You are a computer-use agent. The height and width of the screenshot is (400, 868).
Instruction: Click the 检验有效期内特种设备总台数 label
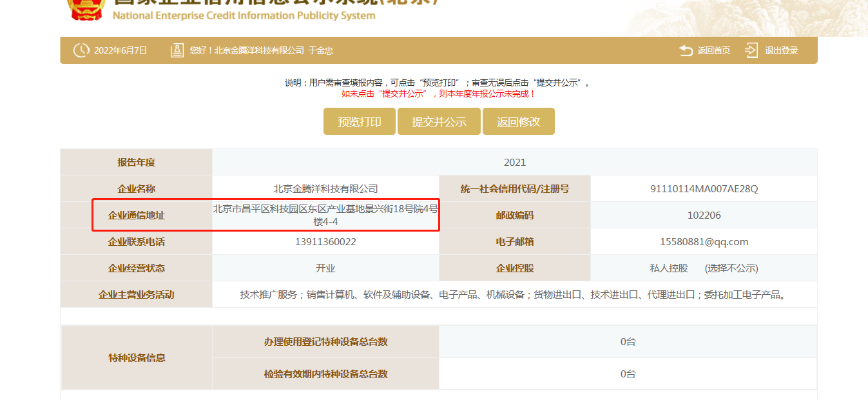(x=325, y=374)
